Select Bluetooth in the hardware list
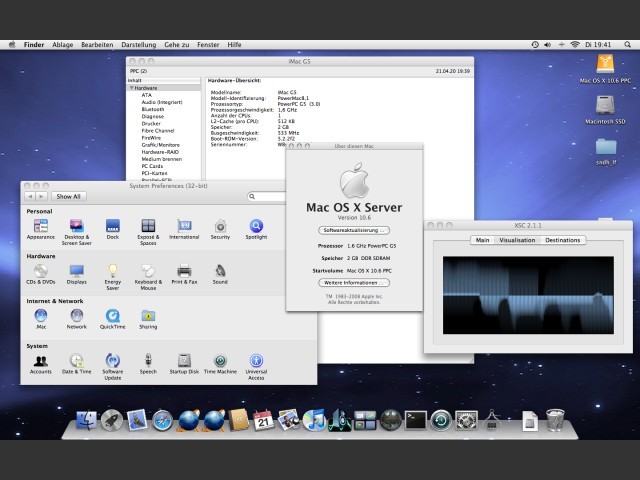The image size is (640, 480). click(153, 109)
